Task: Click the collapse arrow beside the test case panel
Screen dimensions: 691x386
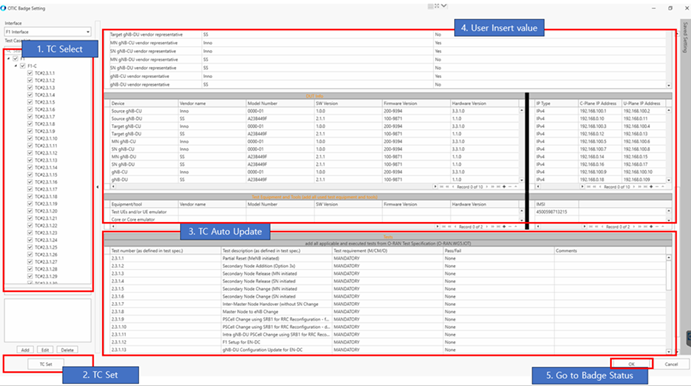Action: point(97,187)
